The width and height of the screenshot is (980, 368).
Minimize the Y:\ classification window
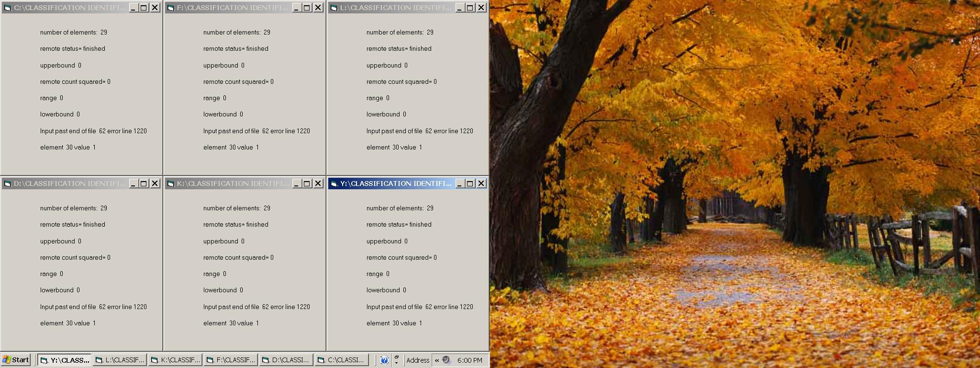(460, 184)
